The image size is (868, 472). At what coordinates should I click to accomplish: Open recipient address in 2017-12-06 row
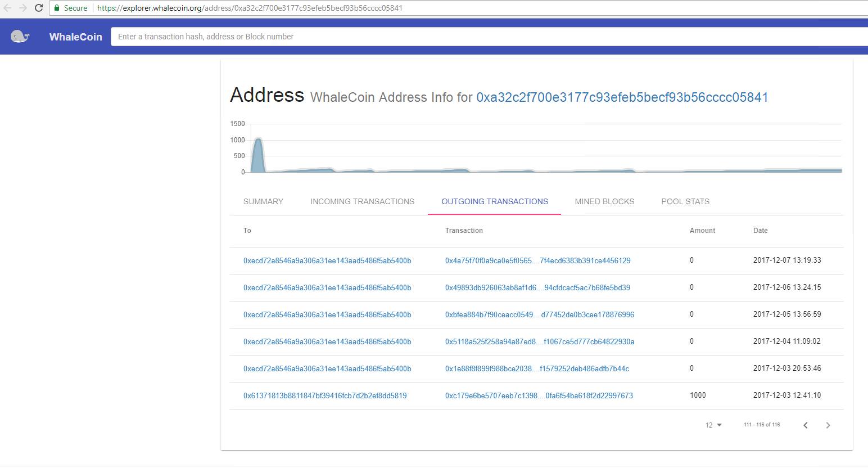coord(327,287)
